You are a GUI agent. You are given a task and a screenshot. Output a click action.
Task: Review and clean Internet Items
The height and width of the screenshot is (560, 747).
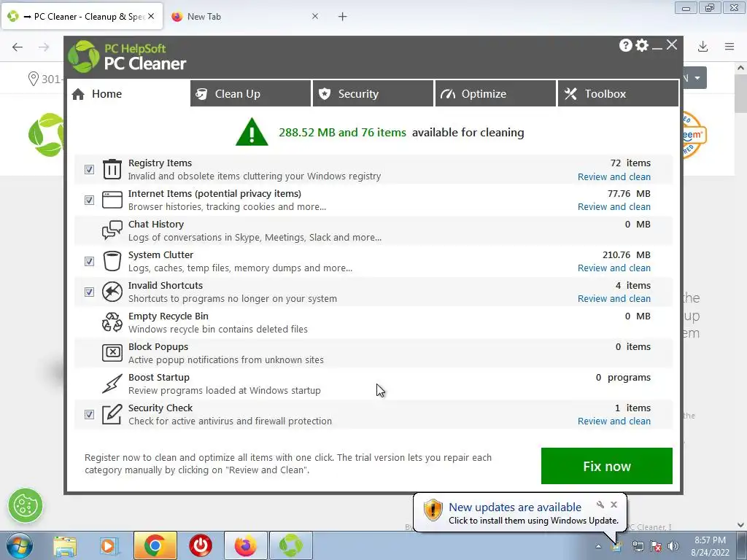[614, 206]
